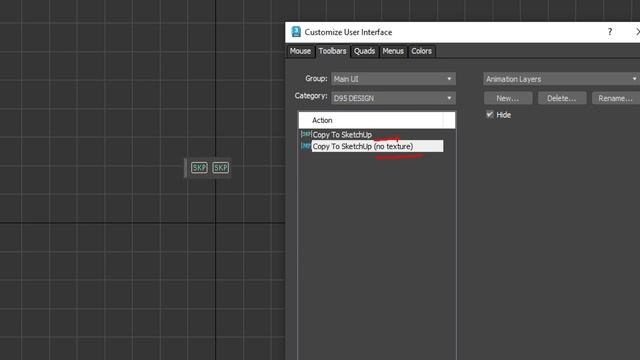
Task: Click the first SKP button on floating toolbar
Action: pyautogui.click(x=199, y=168)
